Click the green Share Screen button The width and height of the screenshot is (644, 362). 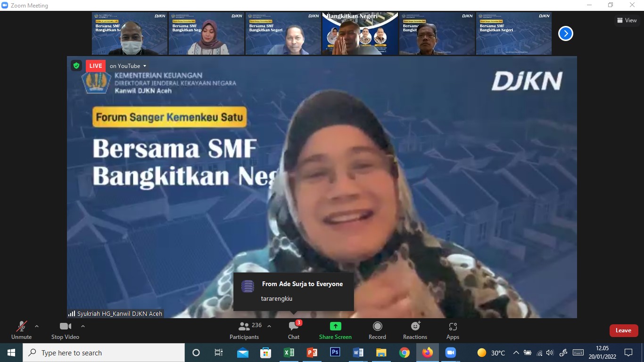335,330
